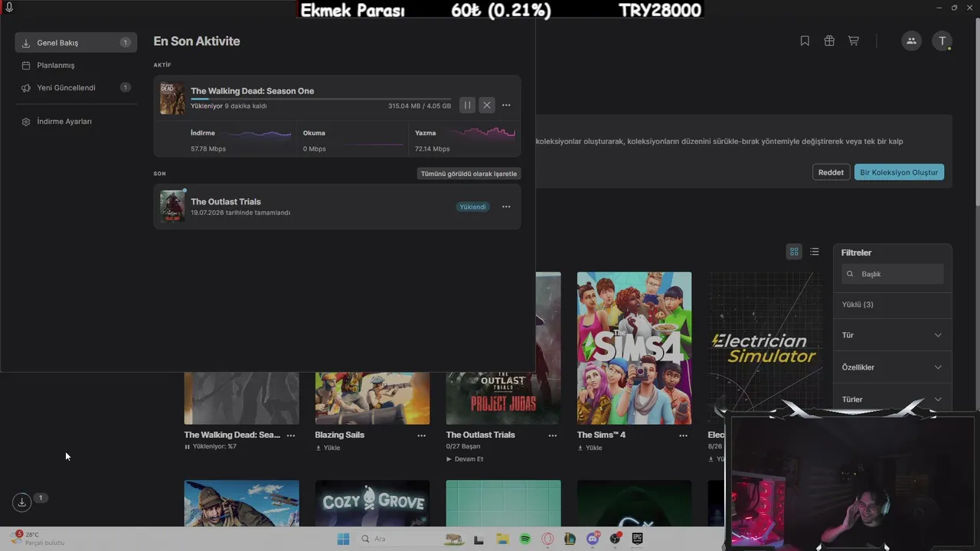Open League of Legends from the taskbar
This screenshot has height=551, width=980.
570,539
